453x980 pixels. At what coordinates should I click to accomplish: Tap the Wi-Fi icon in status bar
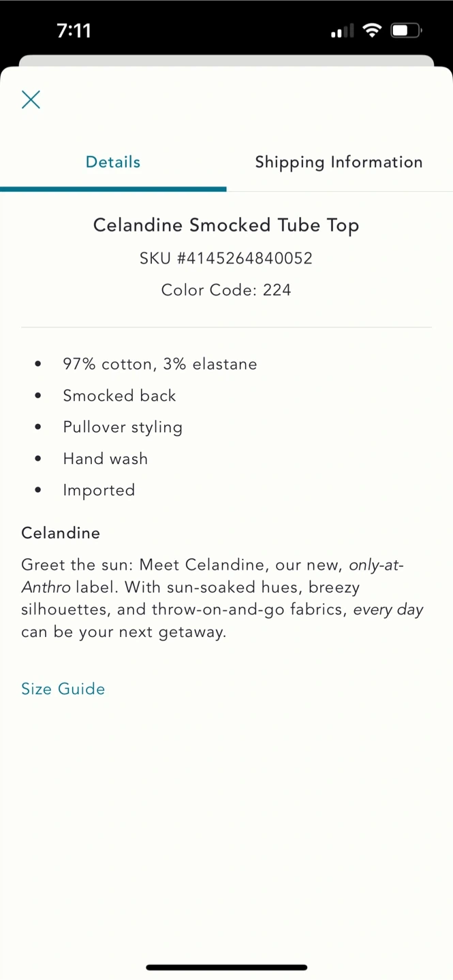[x=372, y=31]
